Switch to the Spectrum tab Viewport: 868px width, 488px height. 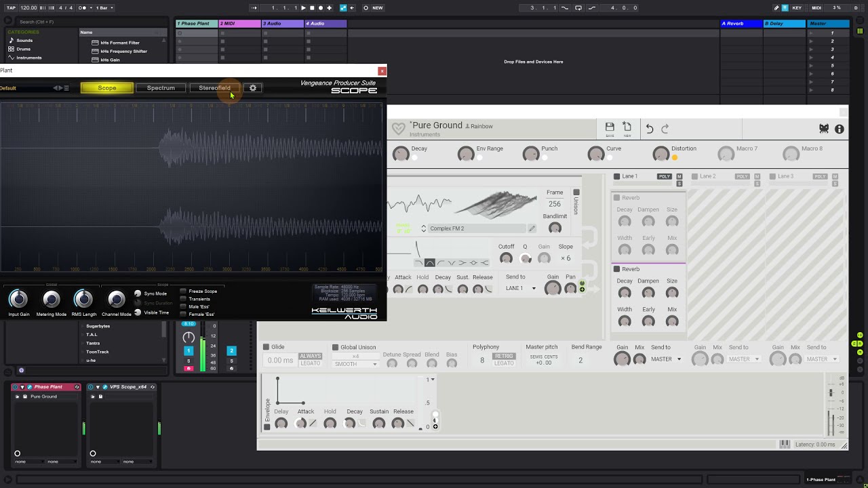click(x=161, y=88)
